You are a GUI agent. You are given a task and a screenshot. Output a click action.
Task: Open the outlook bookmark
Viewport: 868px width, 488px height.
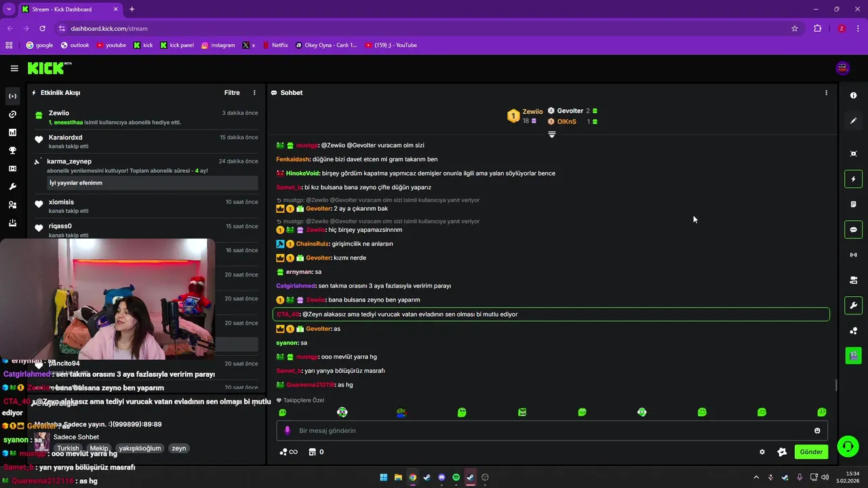[x=75, y=45]
